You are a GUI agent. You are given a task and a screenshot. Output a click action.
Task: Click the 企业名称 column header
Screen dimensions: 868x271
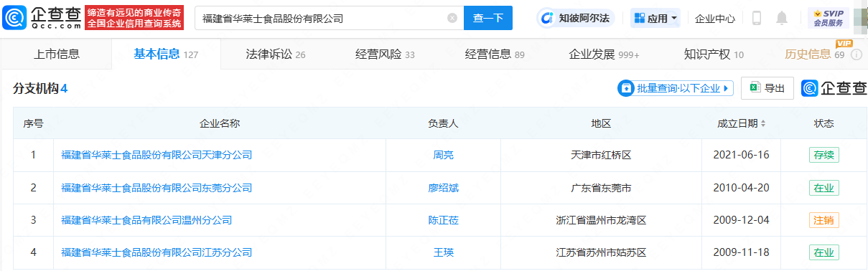pyautogui.click(x=219, y=123)
